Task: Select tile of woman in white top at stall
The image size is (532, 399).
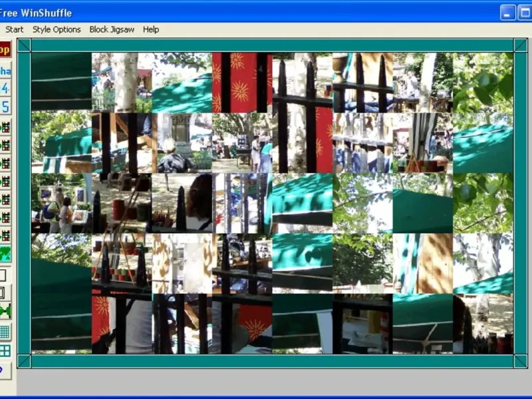Action: coord(242,143)
